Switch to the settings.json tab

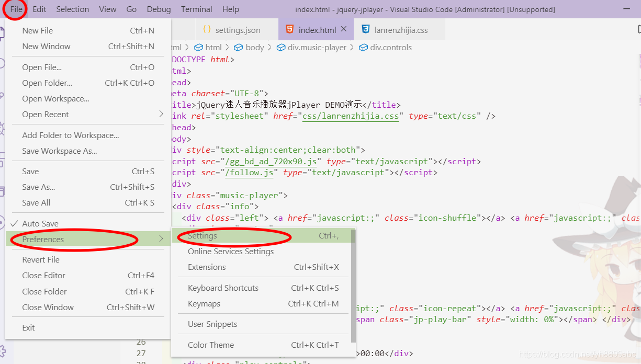[x=237, y=30]
